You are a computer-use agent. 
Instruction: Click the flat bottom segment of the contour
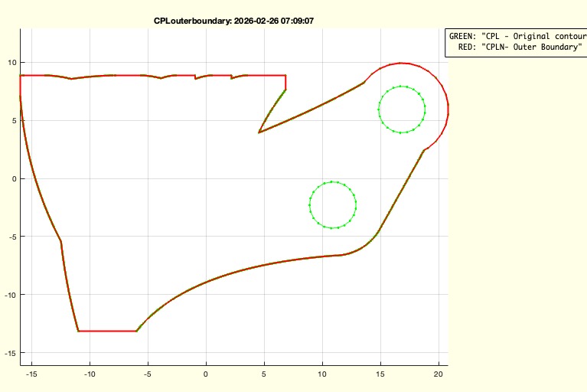pos(107,331)
